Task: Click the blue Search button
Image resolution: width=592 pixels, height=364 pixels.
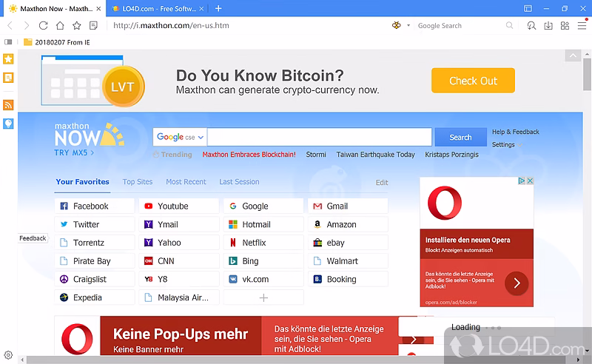Action: click(460, 137)
